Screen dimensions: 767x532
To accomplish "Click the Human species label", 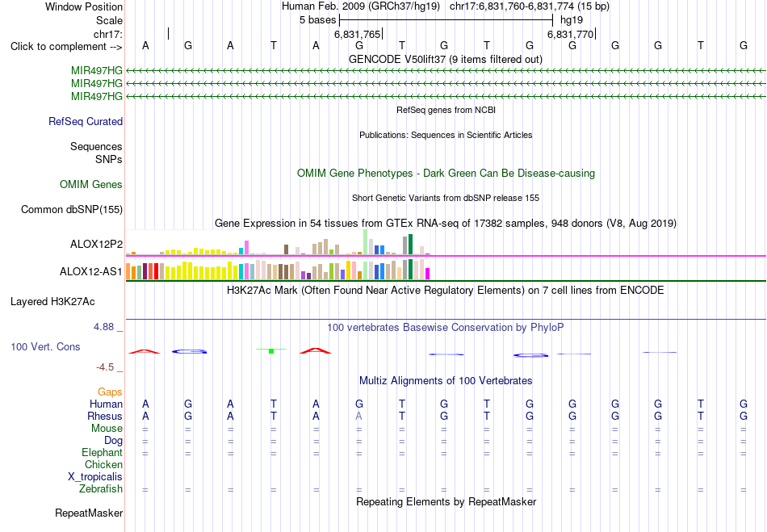I will [x=106, y=404].
